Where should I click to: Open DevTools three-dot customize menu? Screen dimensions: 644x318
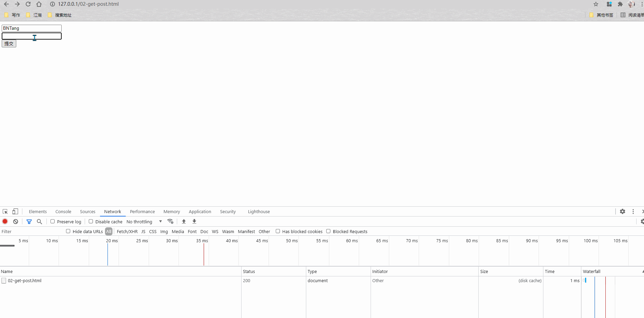click(x=633, y=211)
